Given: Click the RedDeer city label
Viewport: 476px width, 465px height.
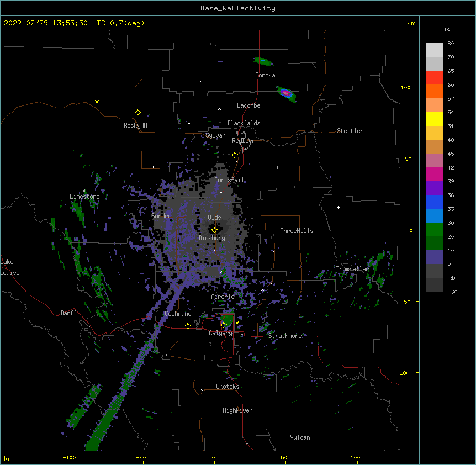Looking at the screenshot, I should click(243, 141).
